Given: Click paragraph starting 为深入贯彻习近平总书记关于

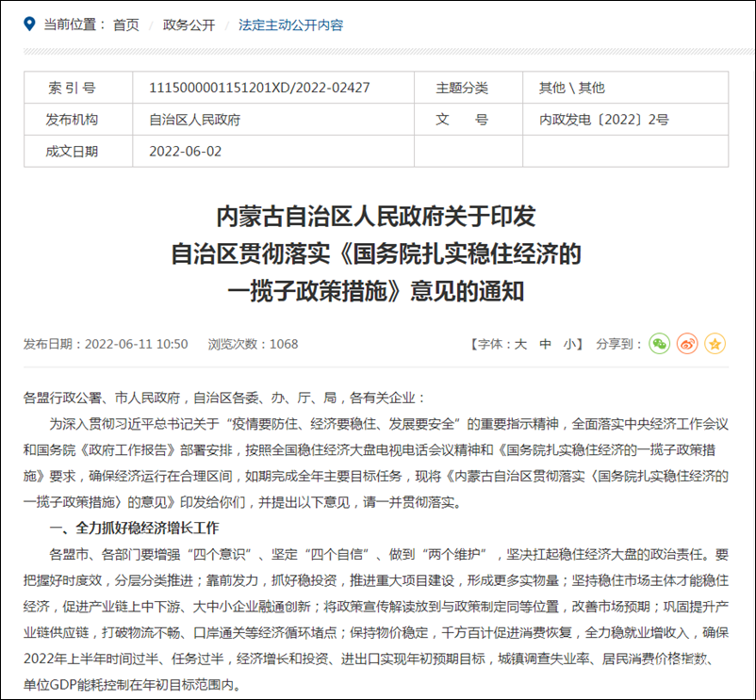Looking at the screenshot, I should coord(376,463).
